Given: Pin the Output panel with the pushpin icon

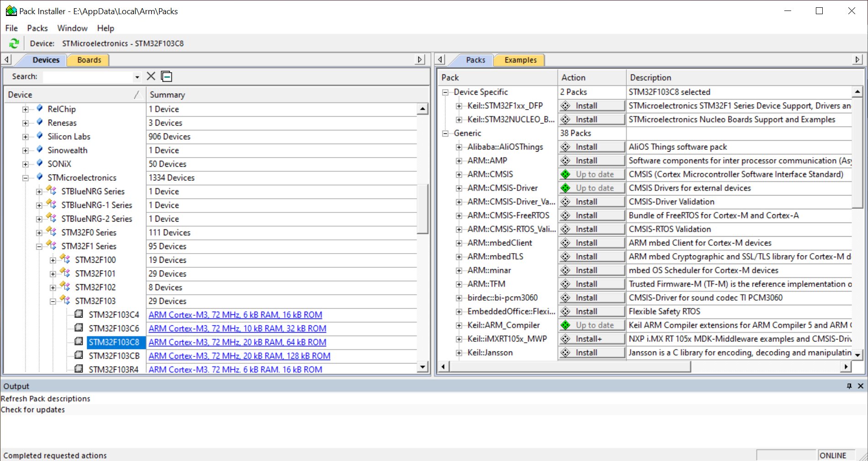Looking at the screenshot, I should [849, 386].
